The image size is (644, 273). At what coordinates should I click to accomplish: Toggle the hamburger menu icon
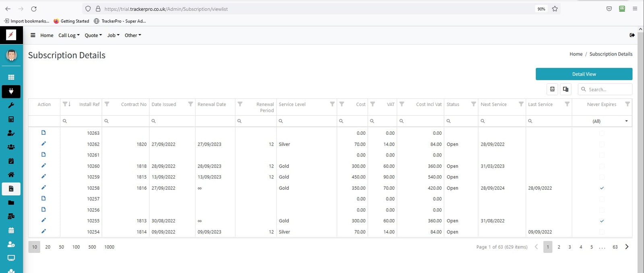point(33,35)
